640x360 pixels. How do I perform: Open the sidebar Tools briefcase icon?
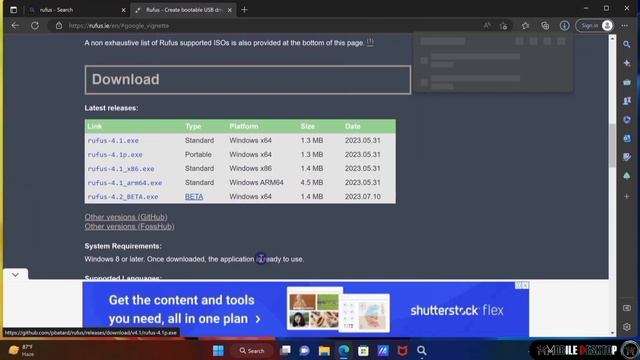coord(627,82)
